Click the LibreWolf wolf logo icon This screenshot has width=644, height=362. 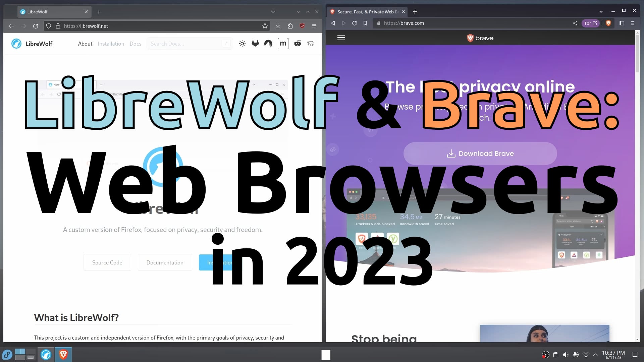[x=16, y=43]
